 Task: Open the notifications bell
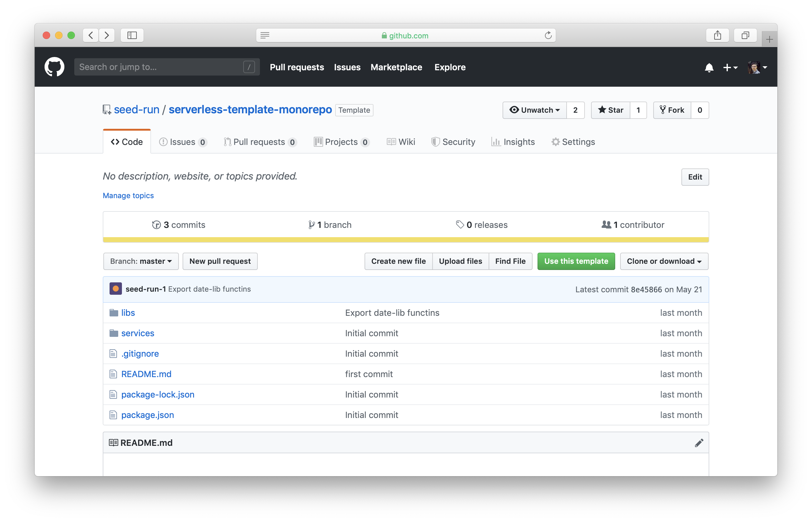pos(709,67)
